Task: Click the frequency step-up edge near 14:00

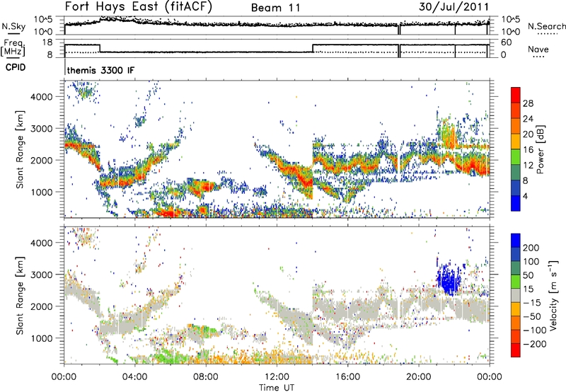Action: coord(313,48)
